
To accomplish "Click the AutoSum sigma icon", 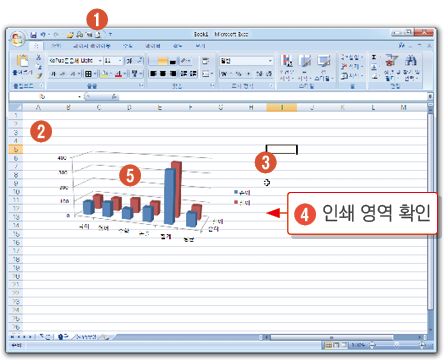I will point(375,57).
